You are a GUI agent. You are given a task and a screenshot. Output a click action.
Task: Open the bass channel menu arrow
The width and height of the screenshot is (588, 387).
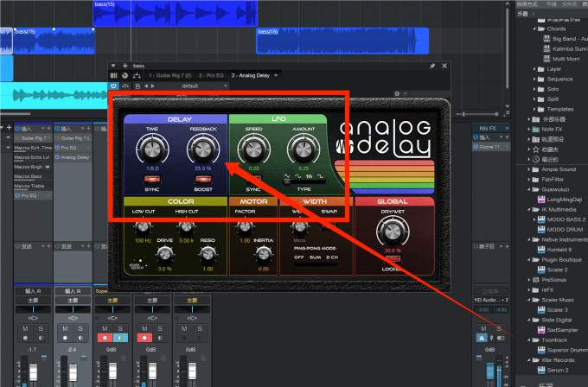pyautogui.click(x=113, y=66)
